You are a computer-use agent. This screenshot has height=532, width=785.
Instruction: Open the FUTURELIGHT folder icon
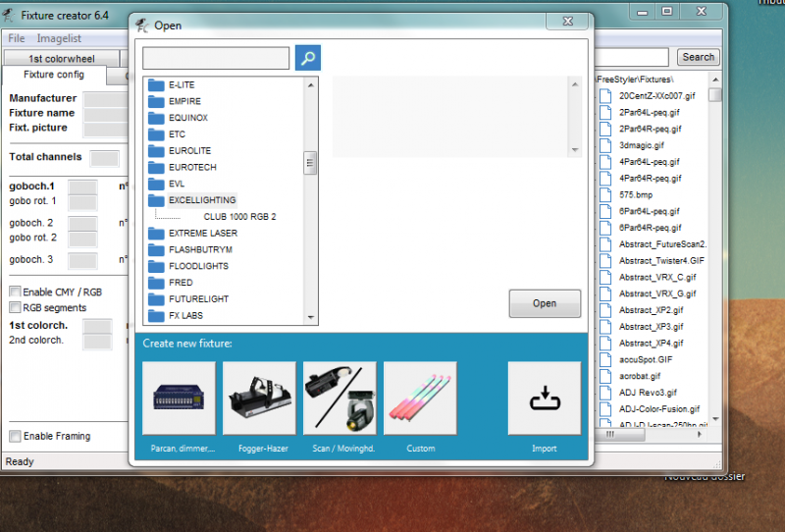[x=155, y=299]
